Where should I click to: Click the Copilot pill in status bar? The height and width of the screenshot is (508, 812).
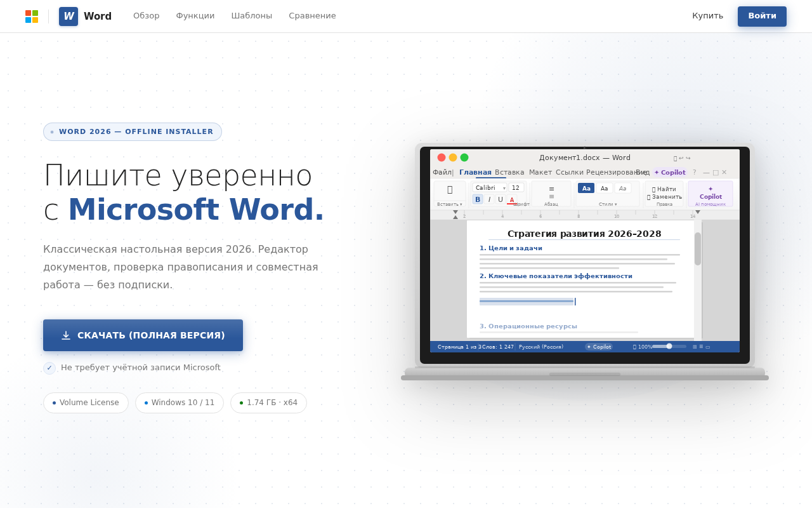tap(599, 347)
